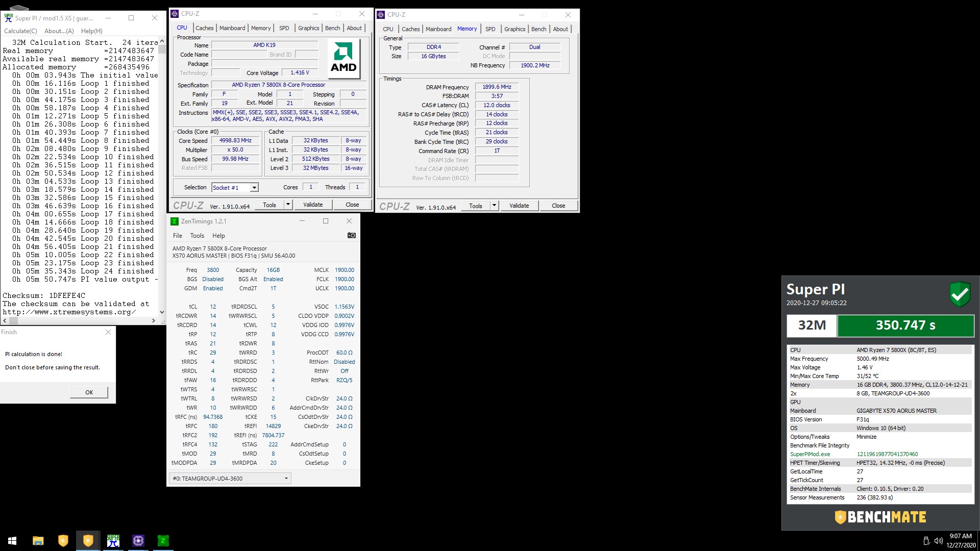
Task: Switch to CPU-Z taskbar icon
Action: pyautogui.click(x=138, y=540)
